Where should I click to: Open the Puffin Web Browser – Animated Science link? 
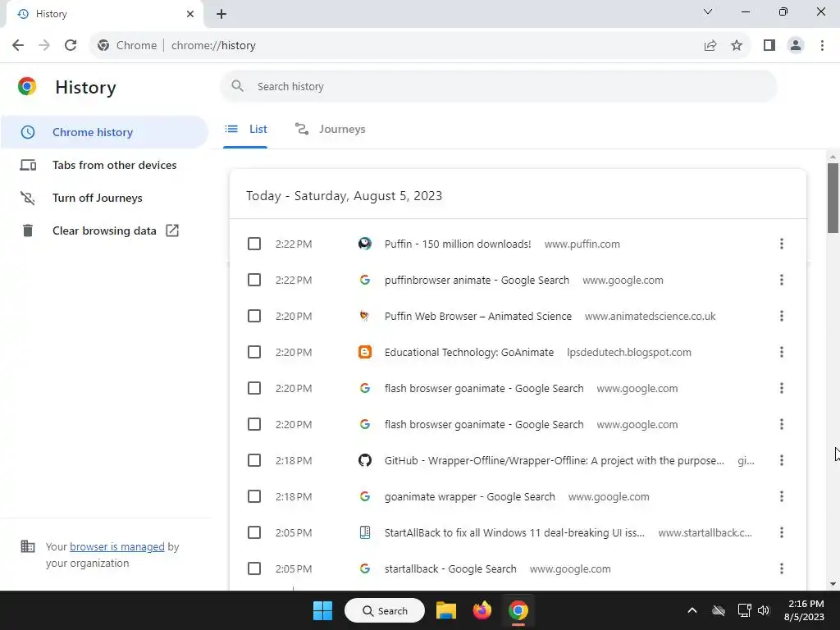point(478,317)
